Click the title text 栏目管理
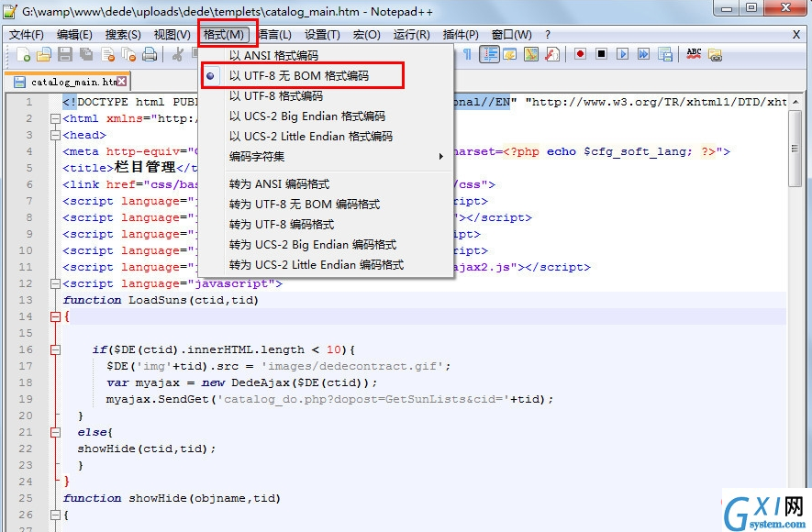812x532 pixels. click(x=145, y=167)
